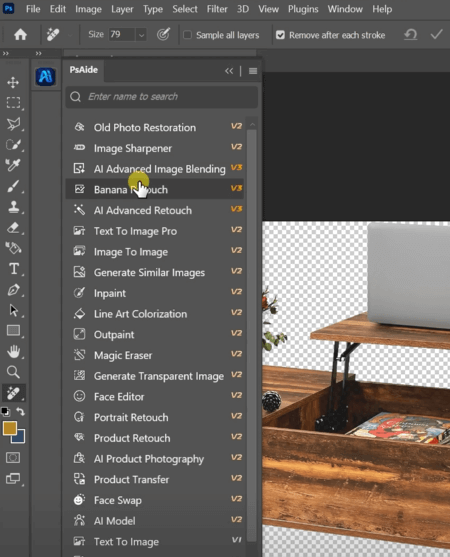
Task: Click the Home button
Action: pyautogui.click(x=20, y=34)
